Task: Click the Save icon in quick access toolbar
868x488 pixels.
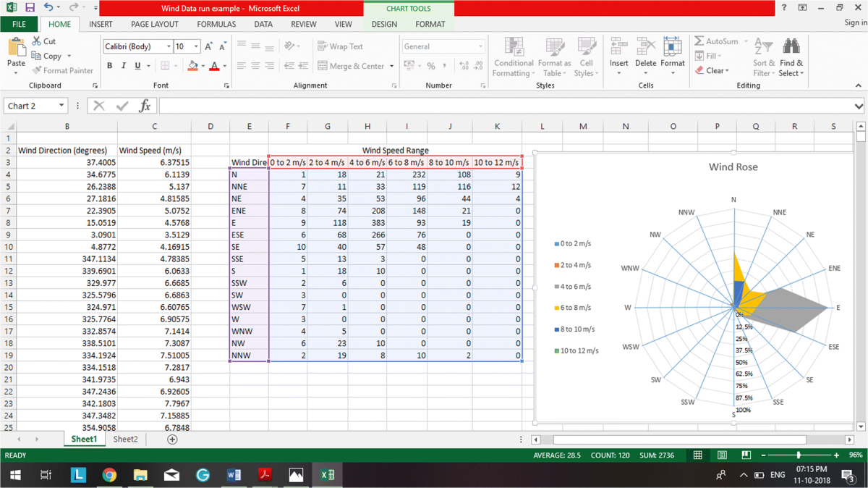Action: point(30,8)
